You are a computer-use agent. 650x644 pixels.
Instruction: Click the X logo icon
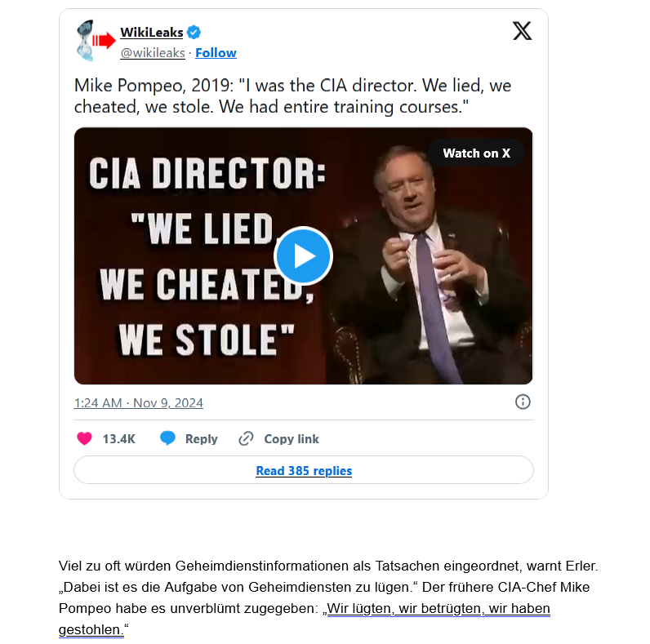pos(522,31)
